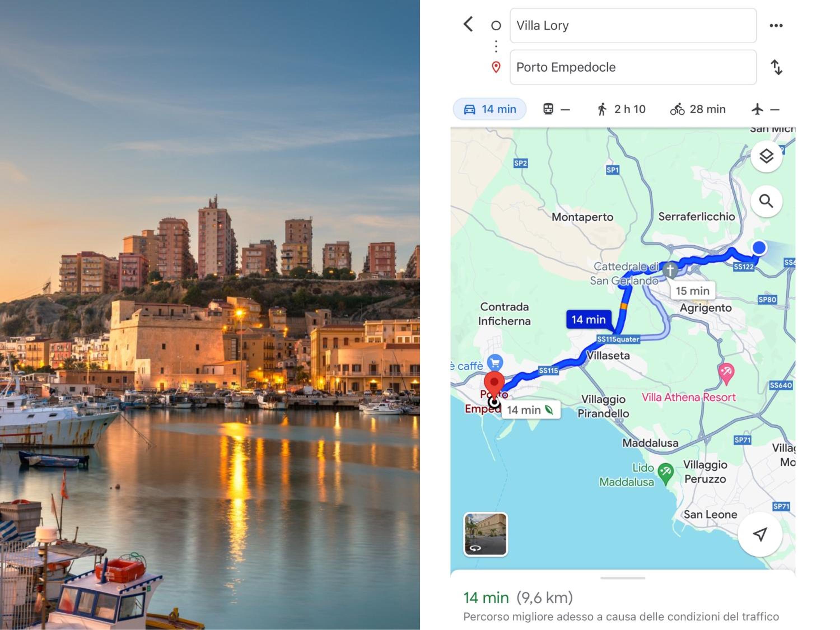Tap the SP1 road badge
This screenshot has height=630, width=840.
tap(613, 170)
